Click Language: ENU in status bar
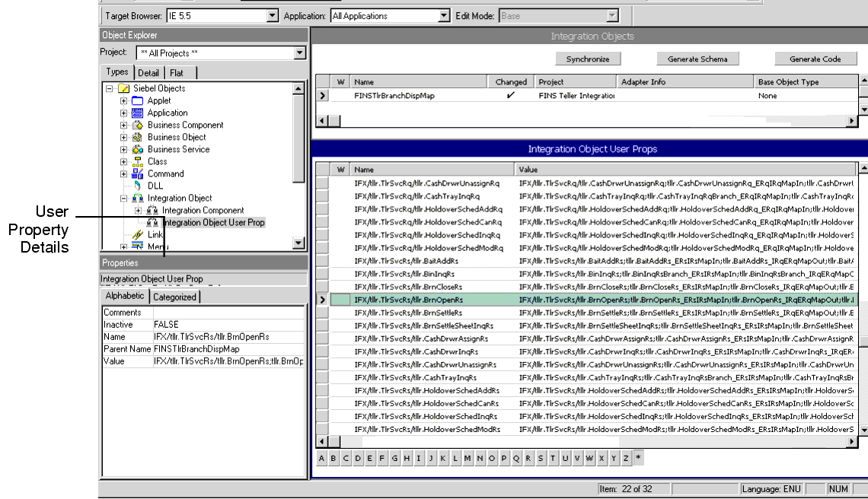The image size is (868, 499). [771, 489]
